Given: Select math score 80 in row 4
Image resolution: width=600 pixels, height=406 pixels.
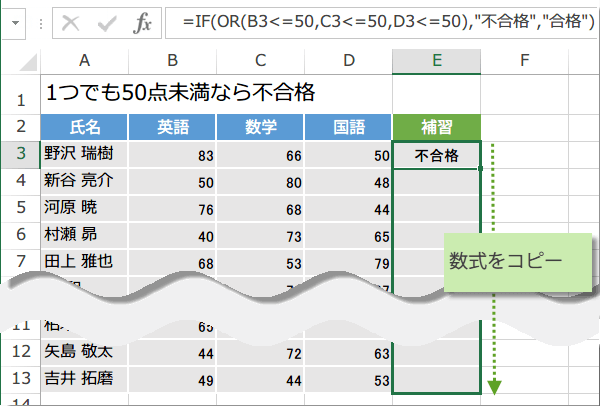Looking at the screenshot, I should pyautogui.click(x=260, y=182).
